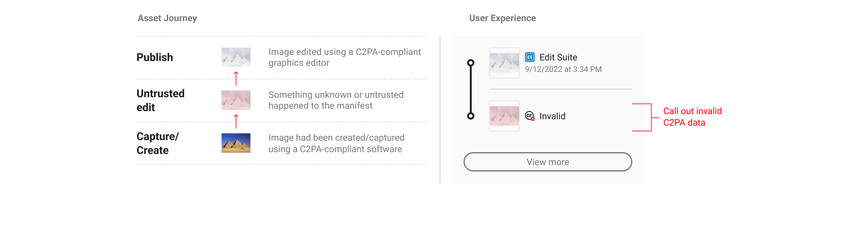Select the Edit Suite snowy pyramid thumbnail
The image size is (868, 227).
504,63
